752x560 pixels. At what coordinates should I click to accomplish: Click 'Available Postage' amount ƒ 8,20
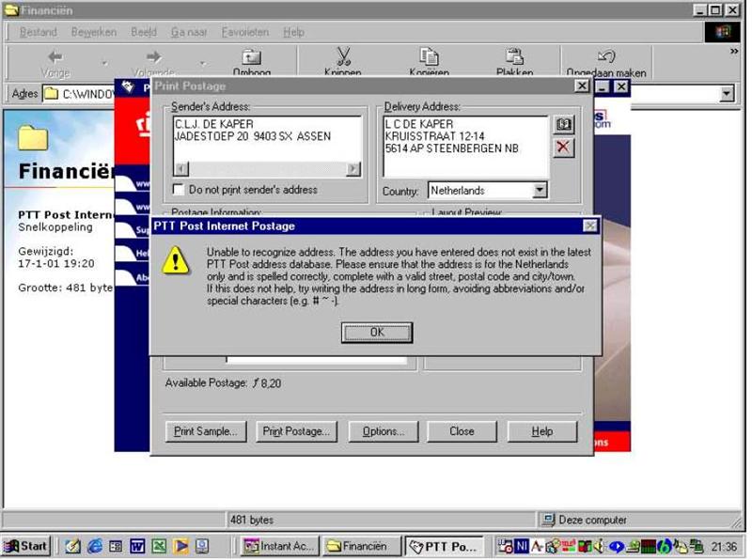click(x=267, y=383)
